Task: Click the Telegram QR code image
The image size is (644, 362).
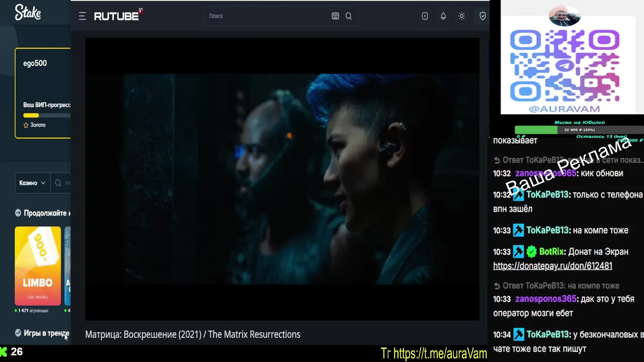Action: [x=565, y=65]
